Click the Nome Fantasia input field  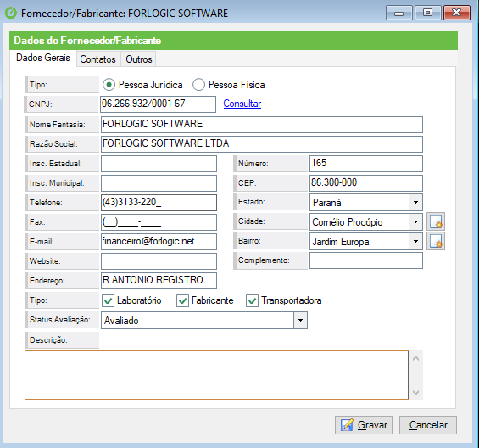click(x=262, y=125)
